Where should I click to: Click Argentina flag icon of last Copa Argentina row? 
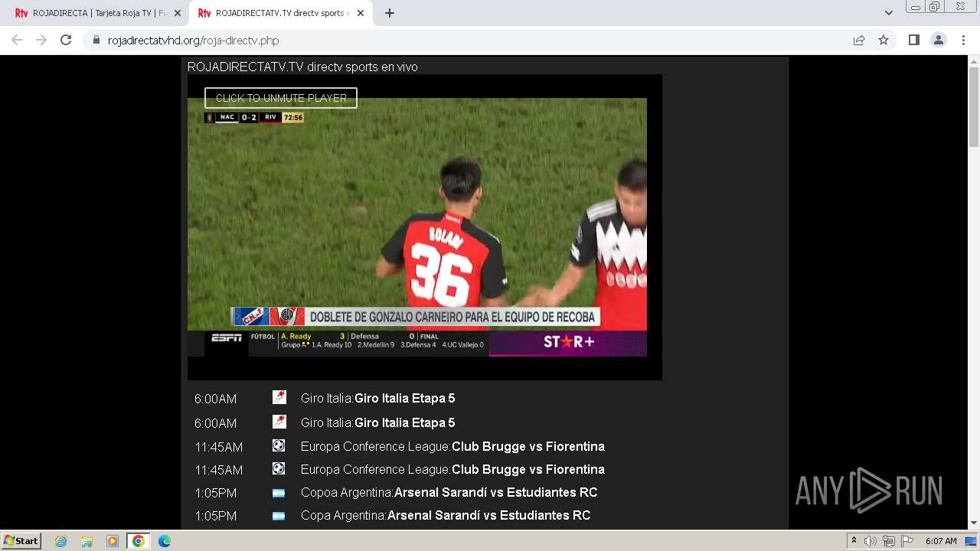279,516
